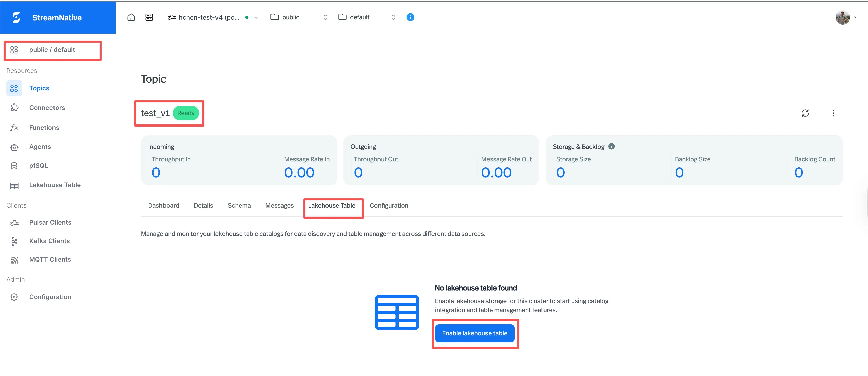Viewport: 868px width, 376px height.
Task: Open the user avatar menu
Action: (842, 18)
